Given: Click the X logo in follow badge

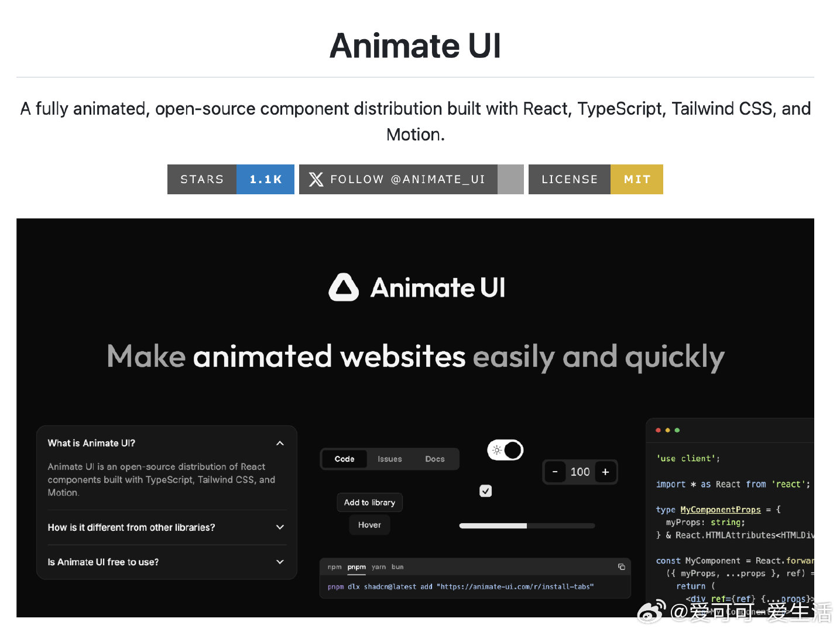Looking at the screenshot, I should point(316,179).
